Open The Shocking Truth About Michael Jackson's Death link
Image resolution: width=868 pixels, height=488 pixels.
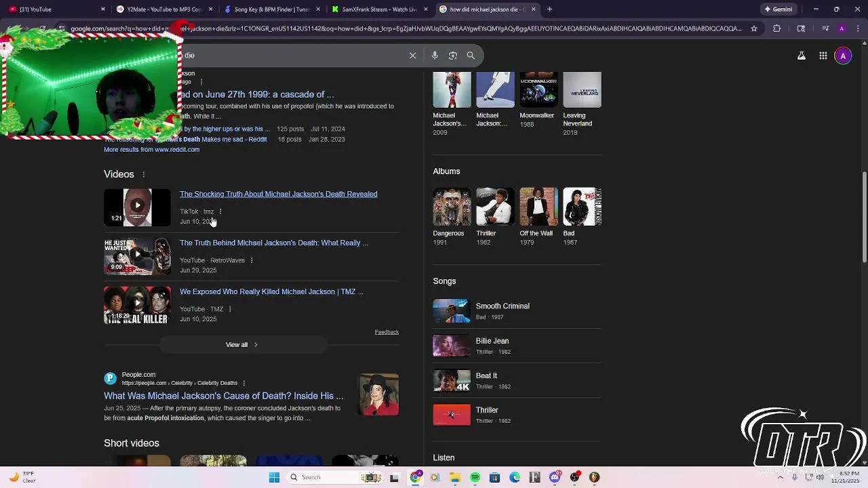coord(278,194)
